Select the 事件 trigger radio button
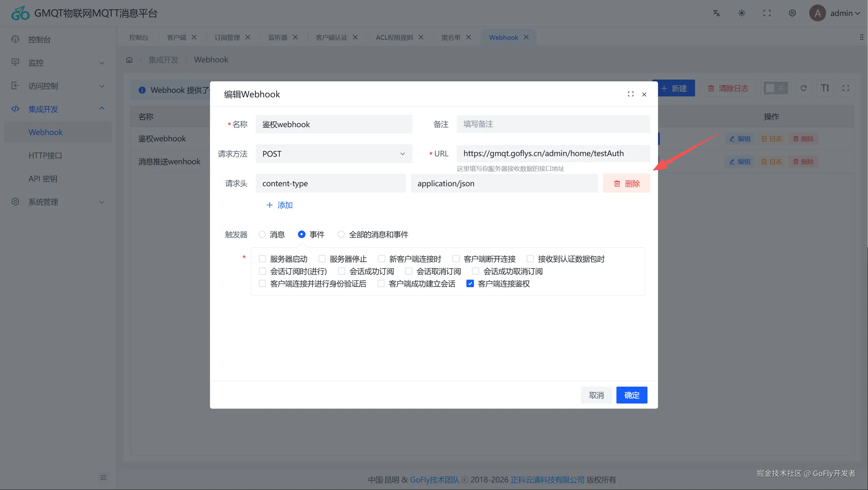868x490 pixels. coord(302,234)
